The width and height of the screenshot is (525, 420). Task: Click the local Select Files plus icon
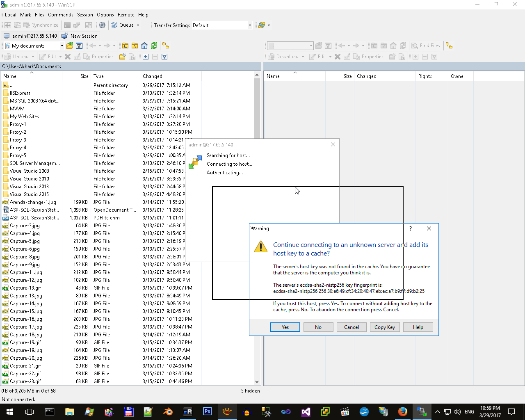click(146, 57)
